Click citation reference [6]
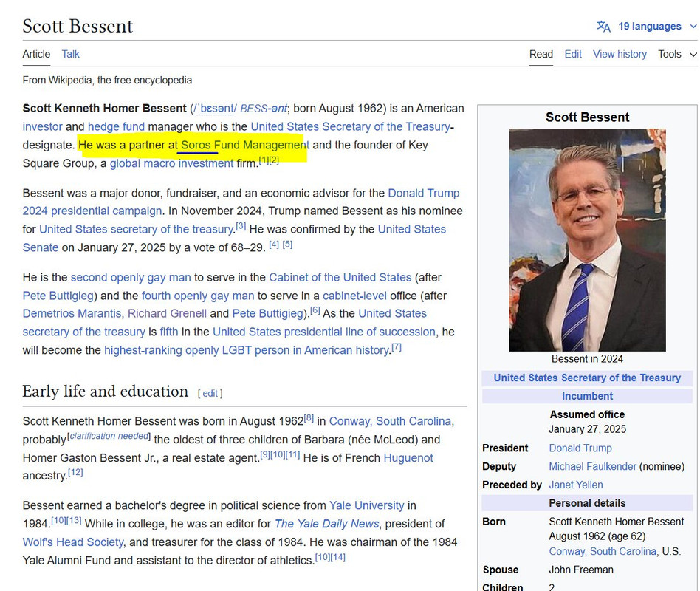 [x=315, y=310]
